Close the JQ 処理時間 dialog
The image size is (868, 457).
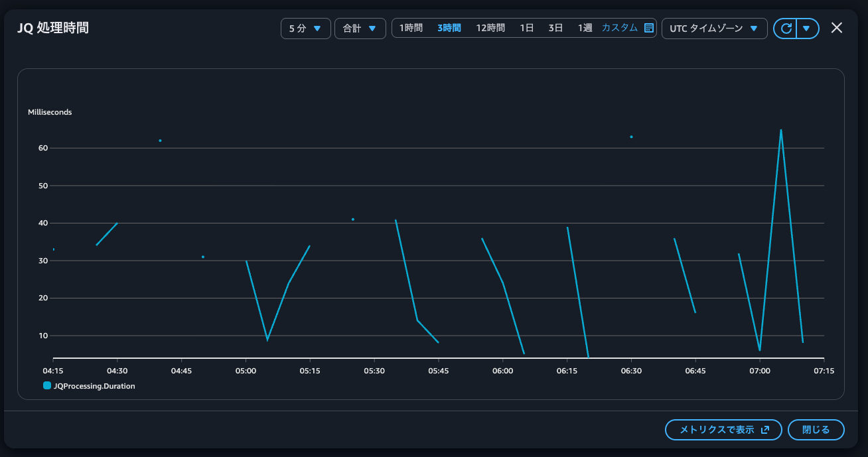[837, 28]
